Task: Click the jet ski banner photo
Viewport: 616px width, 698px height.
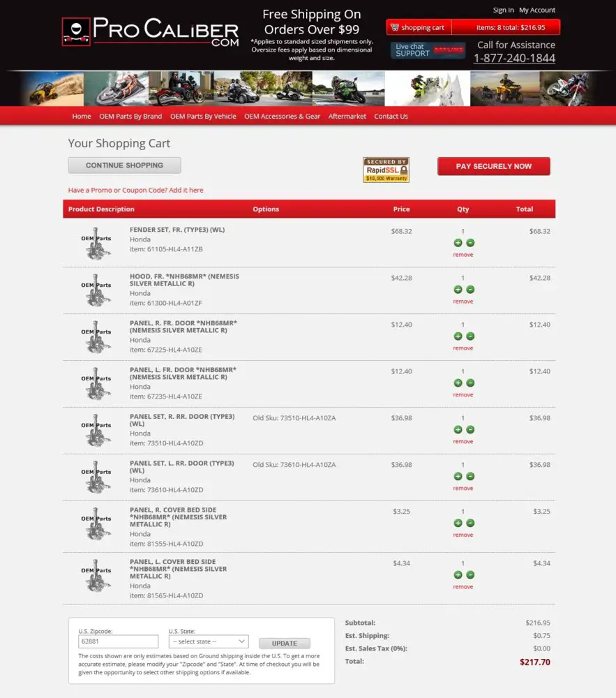Action: click(116, 89)
